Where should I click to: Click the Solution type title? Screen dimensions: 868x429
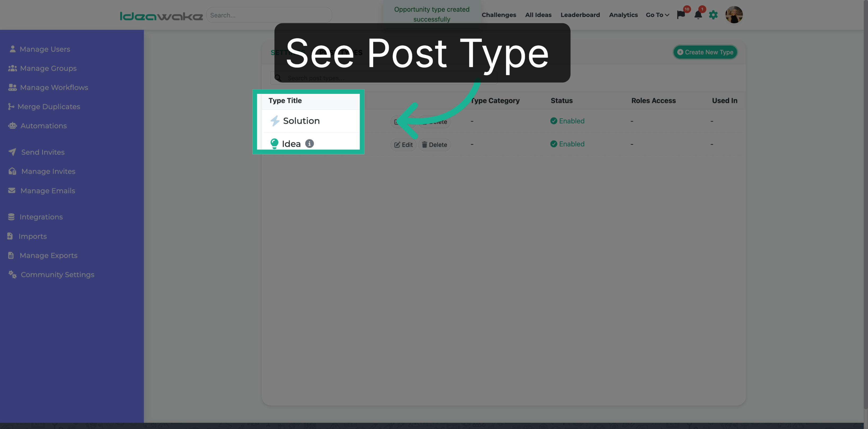pos(301,121)
